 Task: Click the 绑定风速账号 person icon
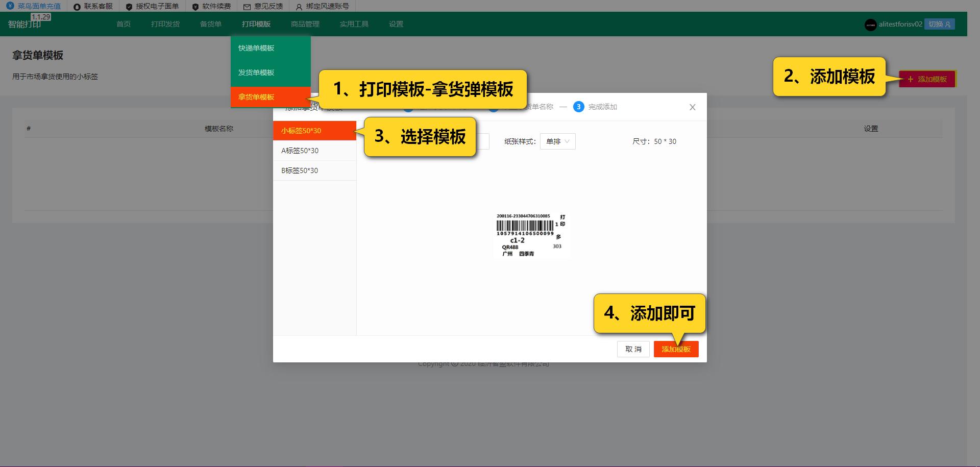tap(298, 7)
